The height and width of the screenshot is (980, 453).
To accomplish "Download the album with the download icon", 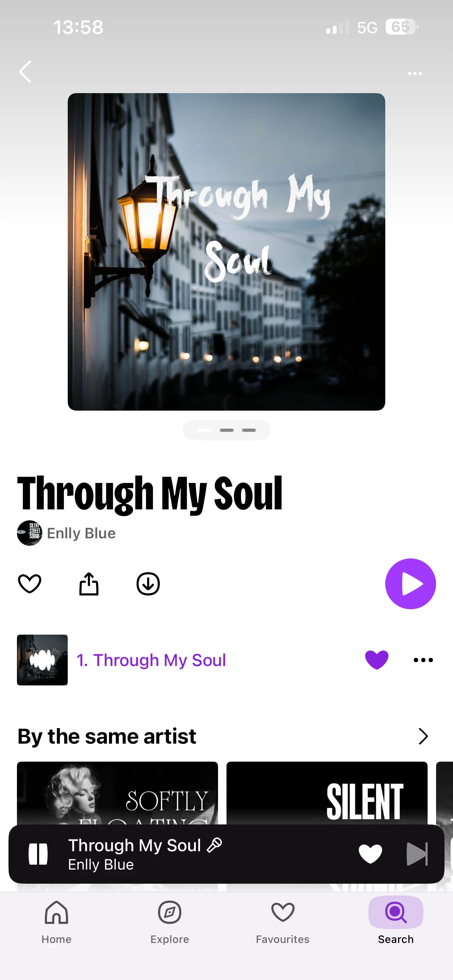I will [x=148, y=583].
